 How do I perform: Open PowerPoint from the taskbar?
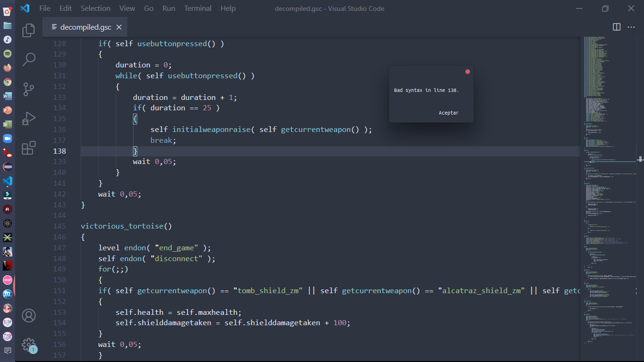click(x=8, y=110)
